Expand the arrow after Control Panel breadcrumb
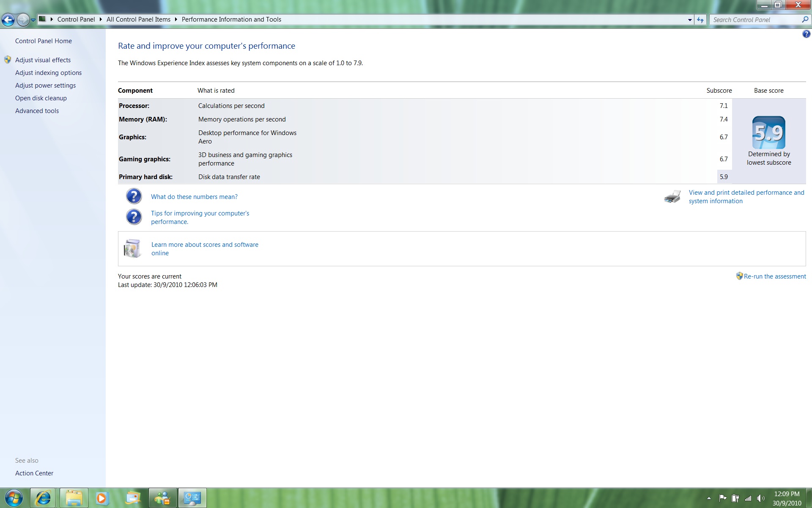Viewport: 812px width, 508px height. (101, 19)
